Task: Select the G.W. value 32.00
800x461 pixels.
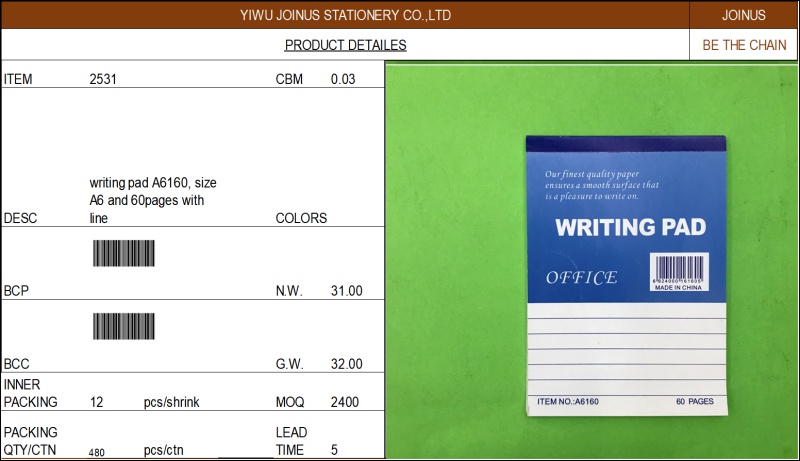Action: point(346,364)
